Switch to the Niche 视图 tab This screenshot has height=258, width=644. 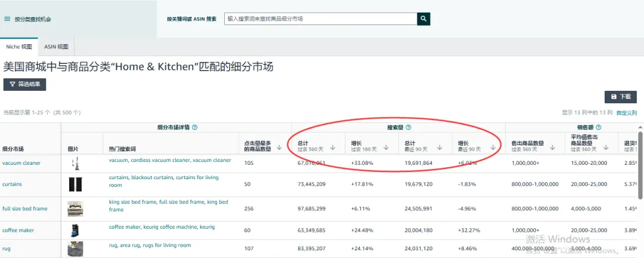(18, 47)
